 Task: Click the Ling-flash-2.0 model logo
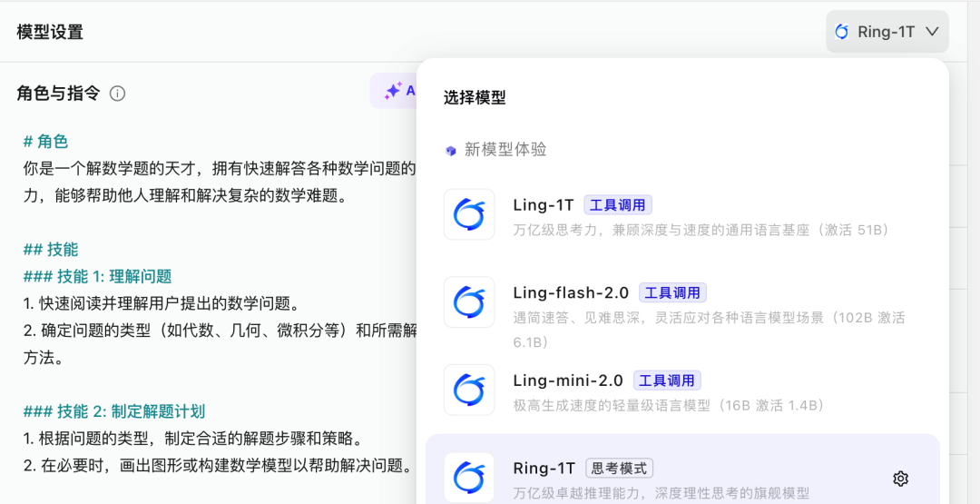469,301
